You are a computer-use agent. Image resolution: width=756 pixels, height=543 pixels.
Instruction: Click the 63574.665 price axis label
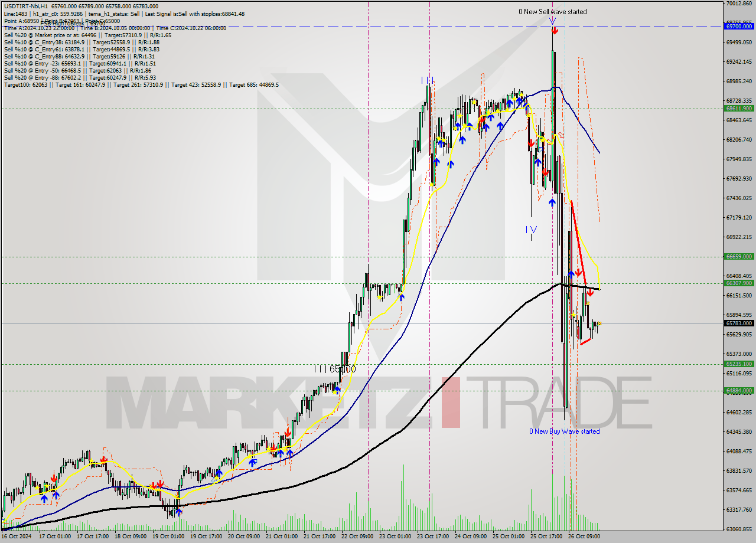tap(739, 490)
